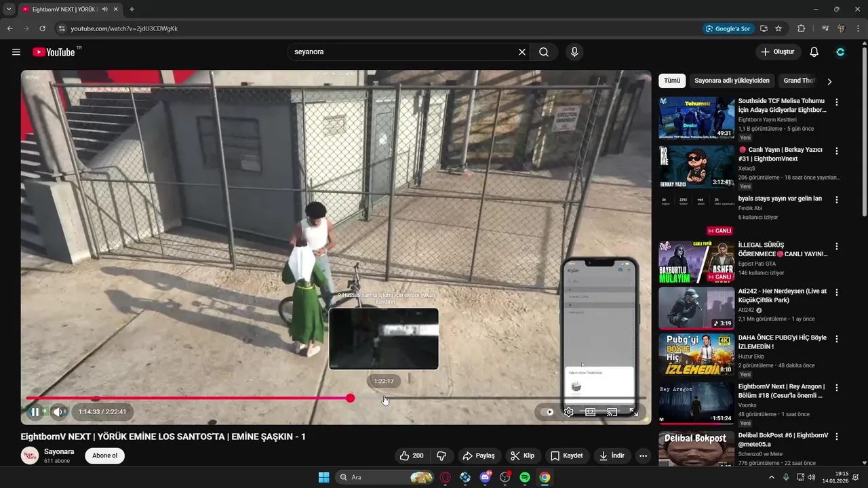Open the YouTube account avatar menu

tap(841, 52)
